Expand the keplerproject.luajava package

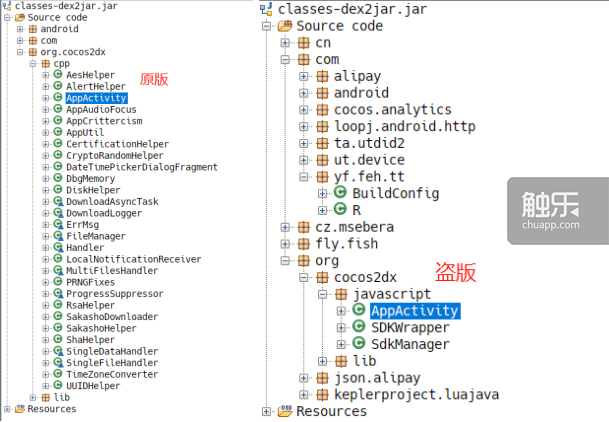coord(305,394)
